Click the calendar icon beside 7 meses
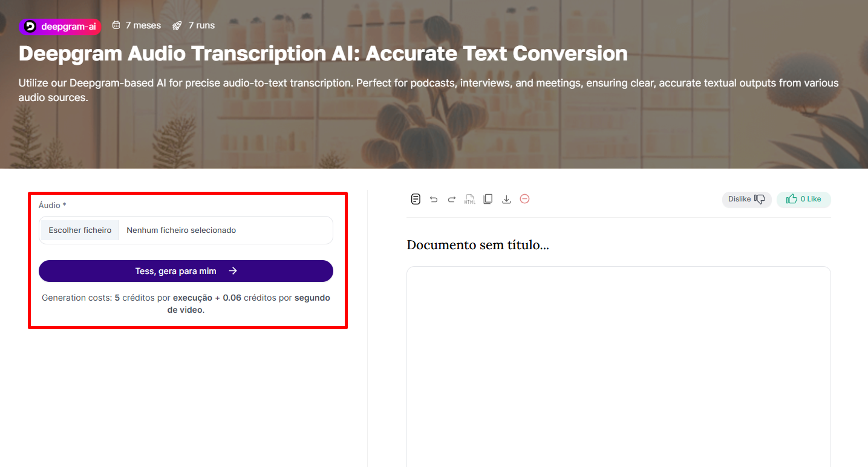 pos(116,25)
